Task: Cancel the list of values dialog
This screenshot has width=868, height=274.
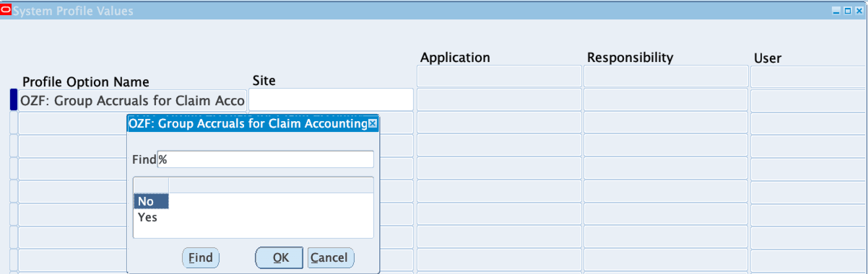Action: click(x=330, y=257)
